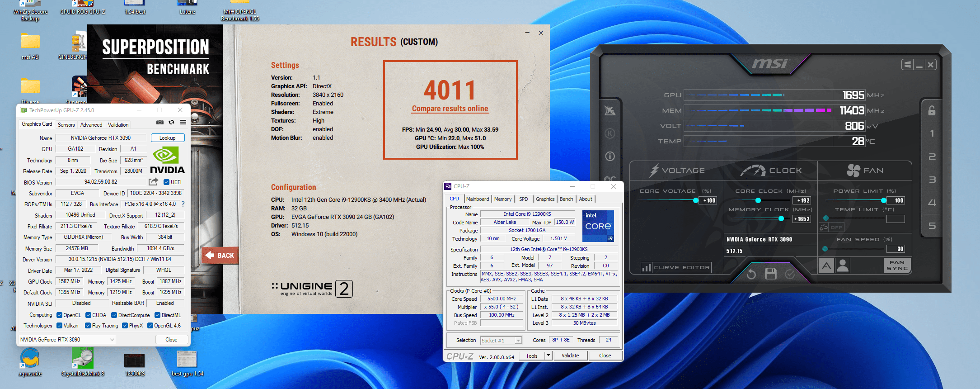This screenshot has height=389, width=980.
Task: Toggle the DirectML checkbox
Action: pyautogui.click(x=157, y=315)
